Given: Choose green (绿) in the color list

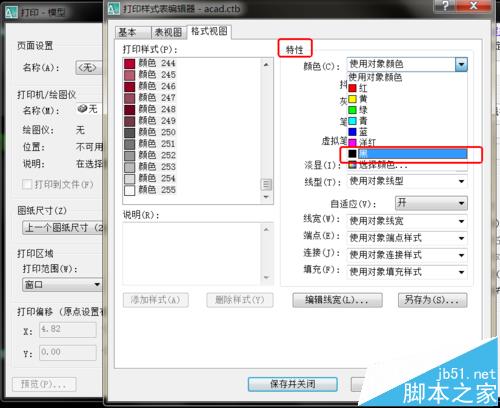Looking at the screenshot, I should coord(407,110).
